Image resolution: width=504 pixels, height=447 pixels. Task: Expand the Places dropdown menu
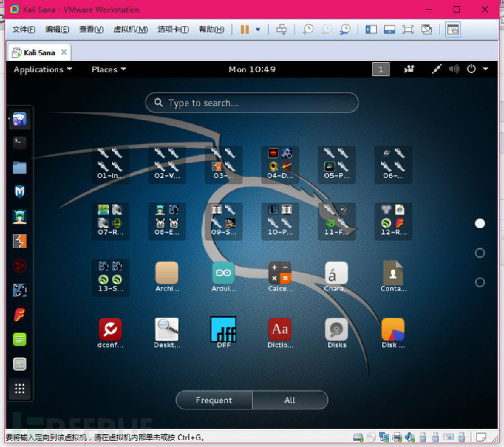[109, 69]
